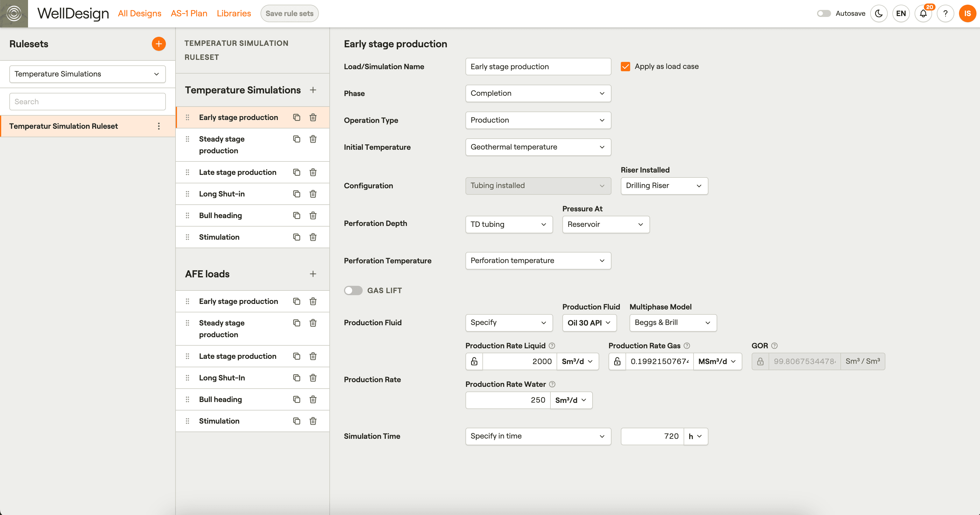Screen dimensions: 980x515
Task: Open options menu for Temperatur Simulation Ruleset
Action: click(x=159, y=126)
